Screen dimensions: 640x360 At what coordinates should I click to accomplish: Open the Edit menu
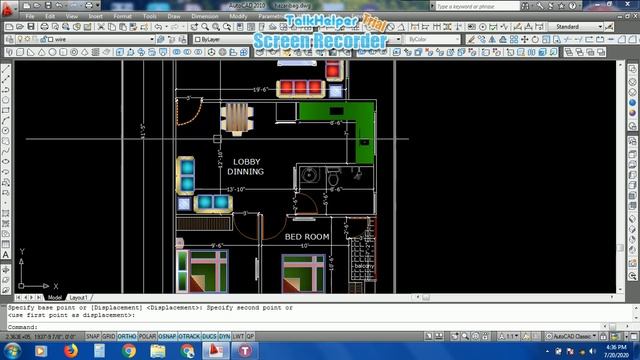click(50, 16)
